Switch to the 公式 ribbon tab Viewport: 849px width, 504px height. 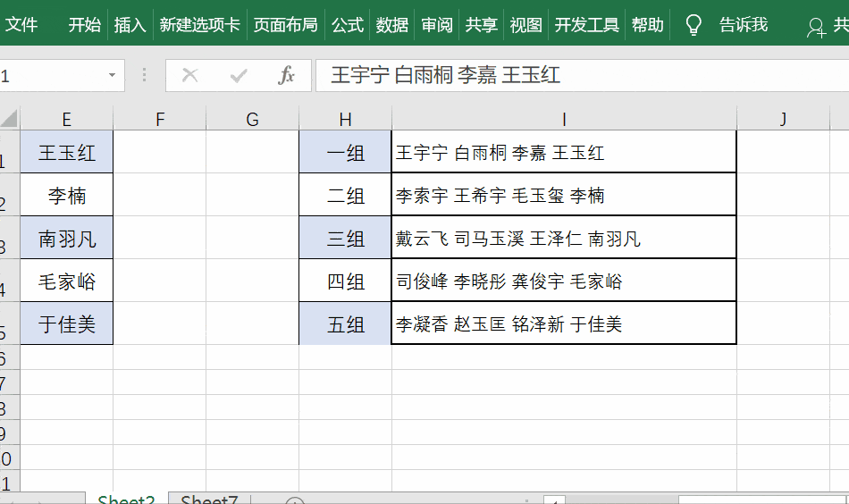[347, 25]
